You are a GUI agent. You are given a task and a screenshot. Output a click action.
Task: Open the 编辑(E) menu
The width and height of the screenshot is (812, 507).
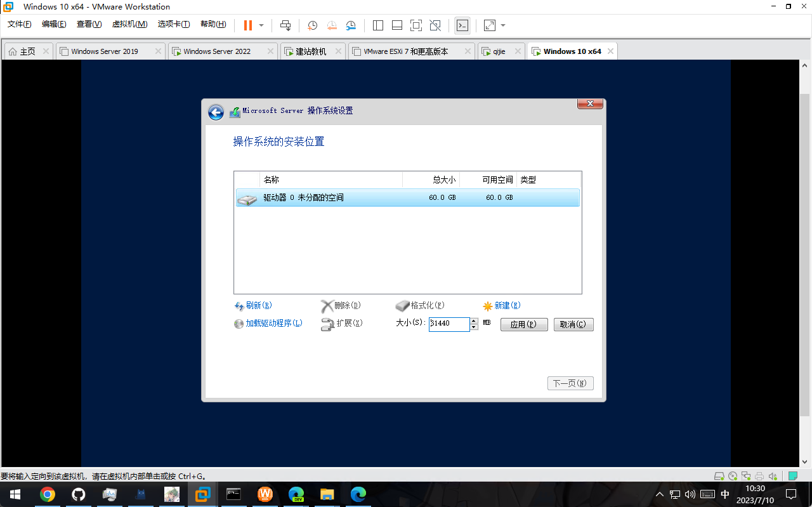pyautogui.click(x=54, y=25)
